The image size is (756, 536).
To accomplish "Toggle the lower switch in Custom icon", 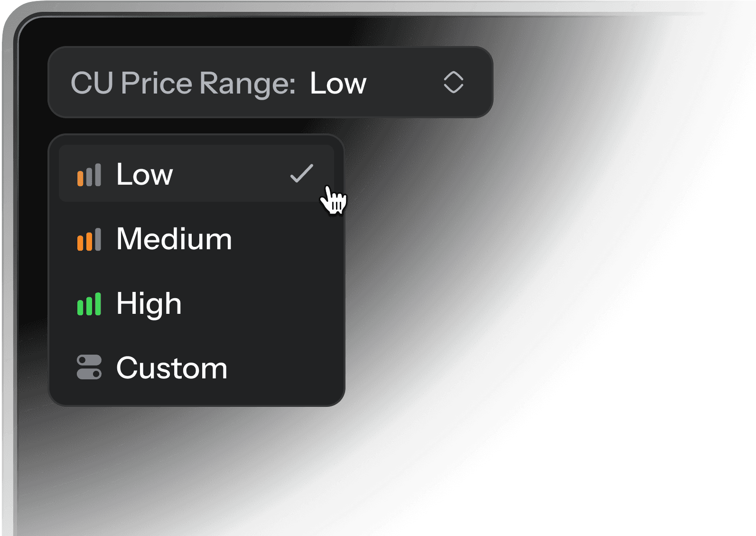I will tap(89, 374).
